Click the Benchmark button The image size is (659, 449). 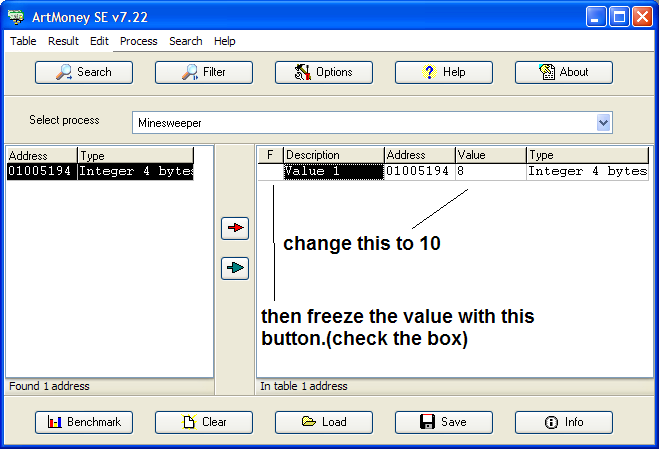coord(84,422)
